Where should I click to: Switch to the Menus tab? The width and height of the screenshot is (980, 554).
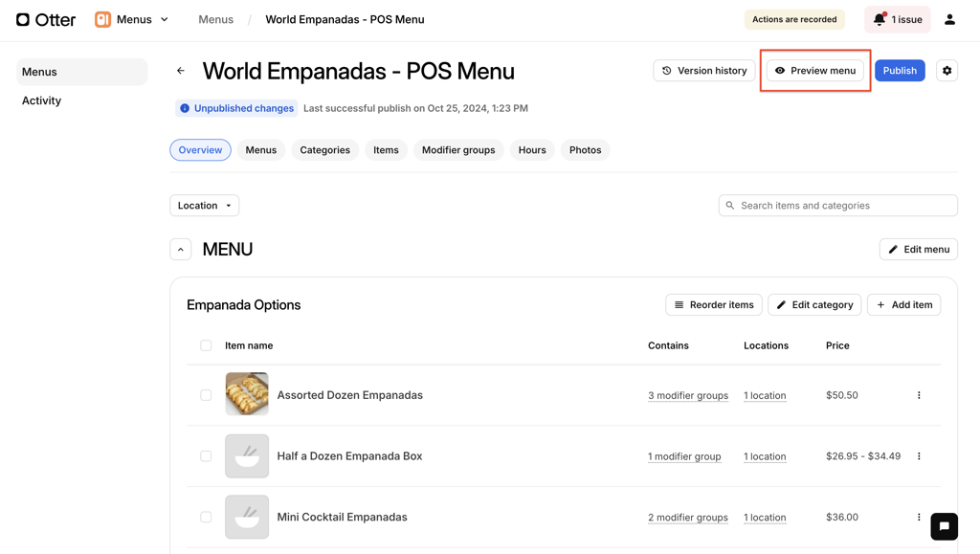[x=260, y=150]
